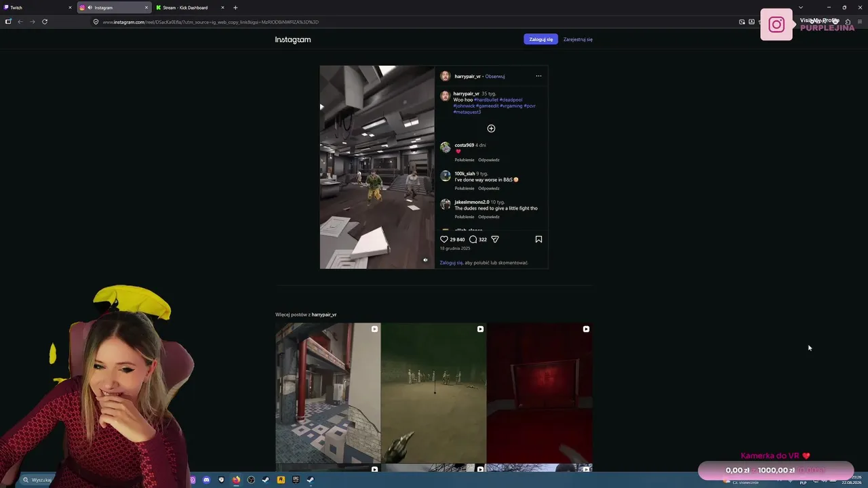This screenshot has height=488, width=868.
Task: Close the Stream - Kick Dashboard tab
Action: [222, 7]
